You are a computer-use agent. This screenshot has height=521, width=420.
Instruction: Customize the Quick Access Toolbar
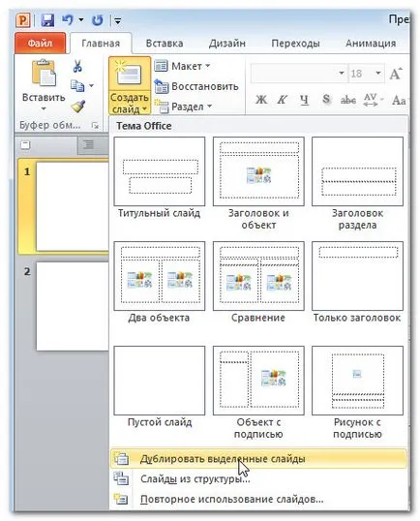tap(117, 21)
